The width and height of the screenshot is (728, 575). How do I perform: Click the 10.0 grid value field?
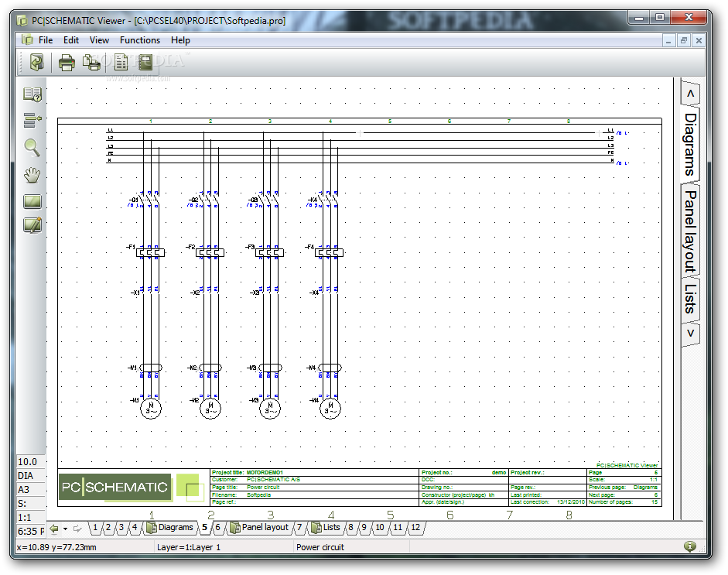(x=31, y=462)
